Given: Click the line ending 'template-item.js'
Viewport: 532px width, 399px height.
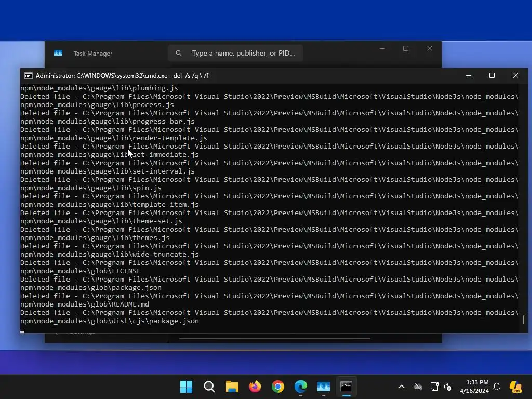Looking at the screenshot, I should [x=110, y=205].
